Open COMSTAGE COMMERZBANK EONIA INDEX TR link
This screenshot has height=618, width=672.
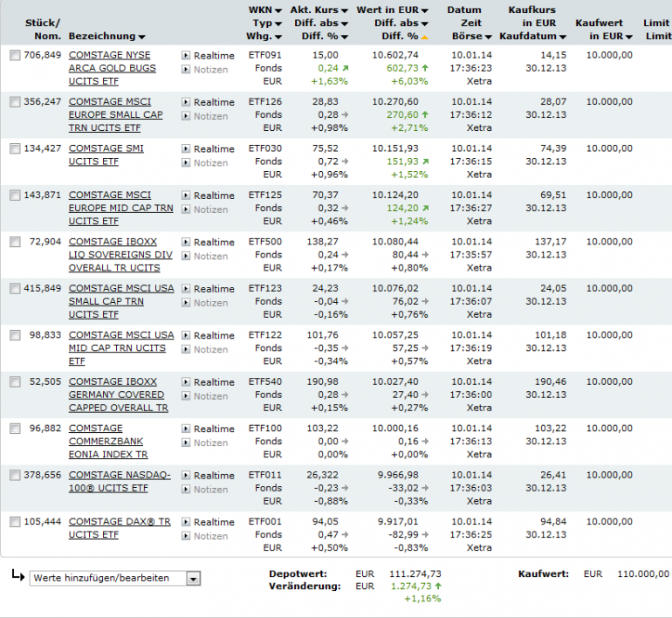pos(108,442)
